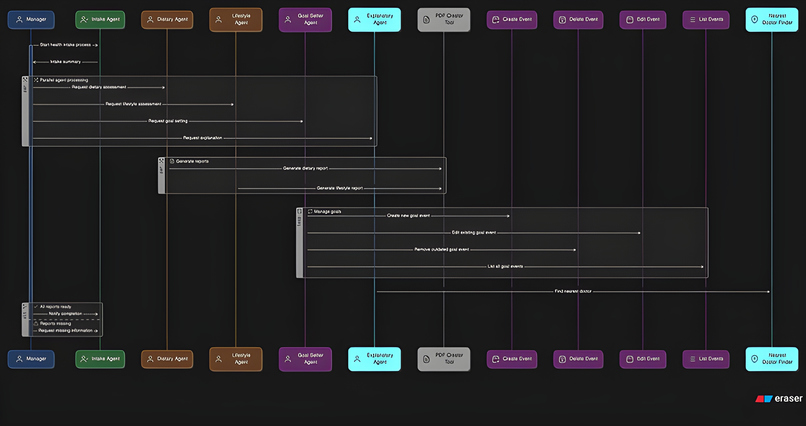Click the parallel icon beside 'Parallel agent processing'
The width and height of the screenshot is (806, 426).
click(36, 80)
